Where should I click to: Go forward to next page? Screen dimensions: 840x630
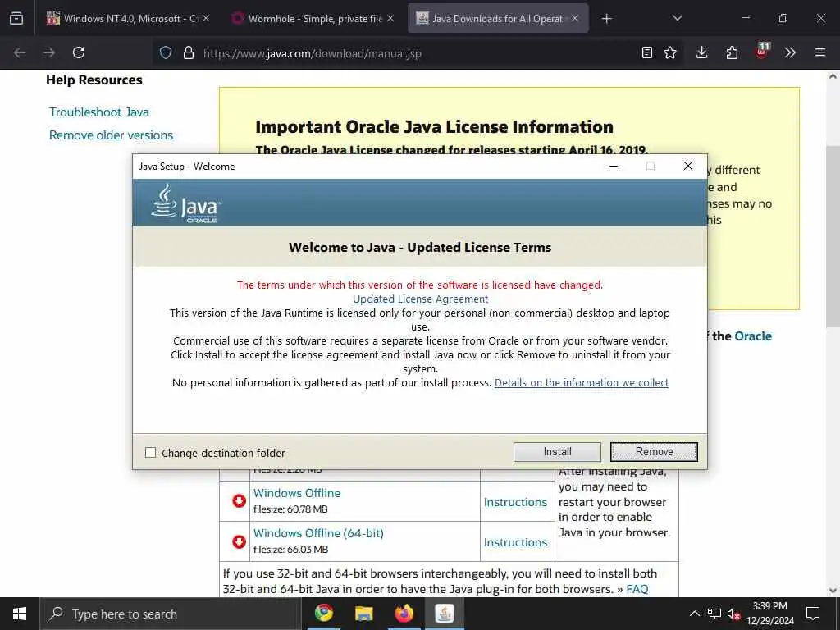click(49, 52)
